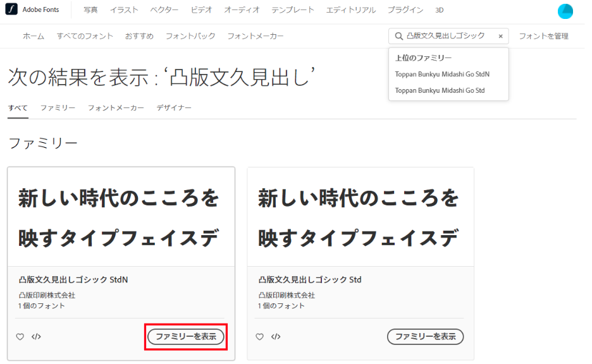
Task: Click ファミリーを表示 on Std card
Action: (425, 336)
